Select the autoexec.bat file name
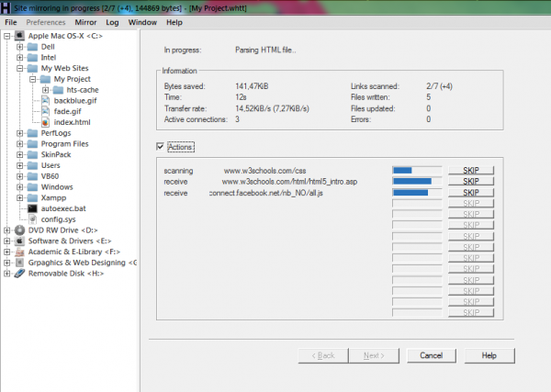 tap(63, 208)
